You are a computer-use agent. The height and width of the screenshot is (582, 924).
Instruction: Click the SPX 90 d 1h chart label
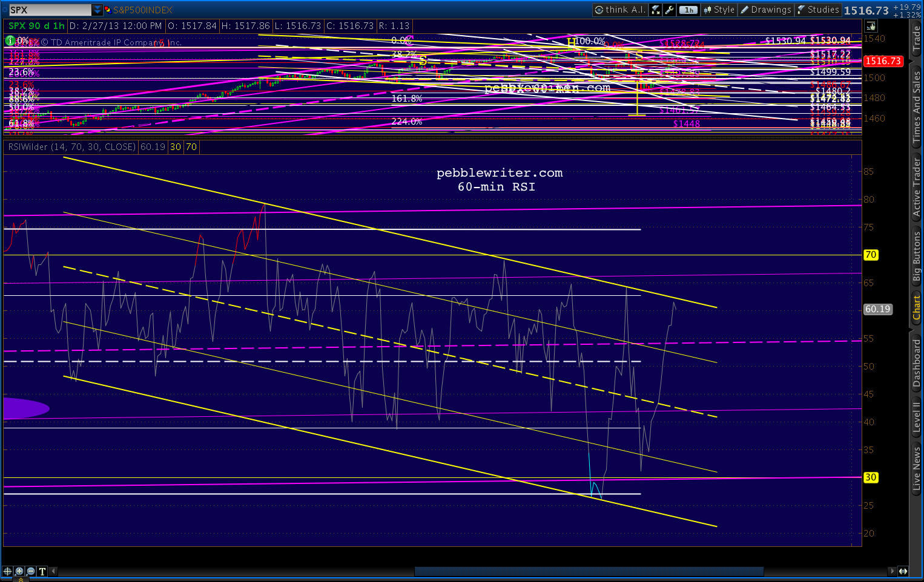(x=36, y=26)
